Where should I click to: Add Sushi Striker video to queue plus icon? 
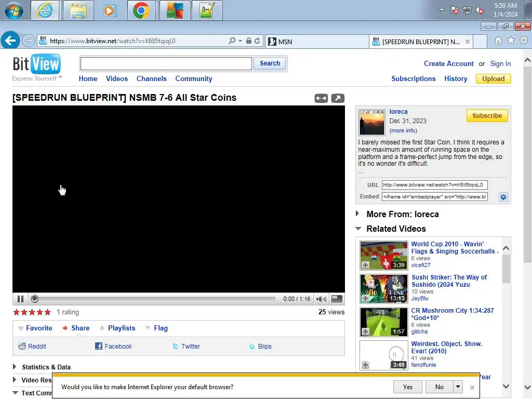pyautogui.click(x=365, y=298)
